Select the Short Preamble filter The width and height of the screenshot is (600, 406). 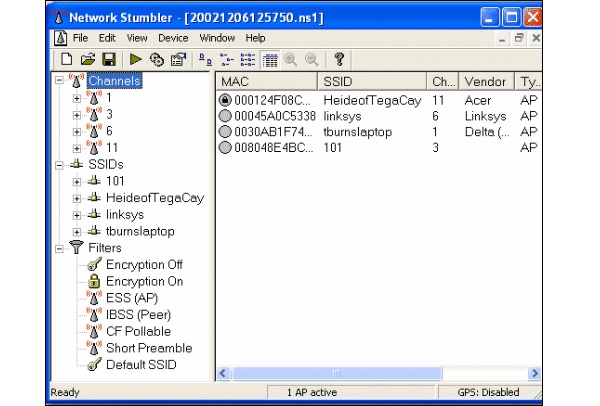click(x=149, y=348)
